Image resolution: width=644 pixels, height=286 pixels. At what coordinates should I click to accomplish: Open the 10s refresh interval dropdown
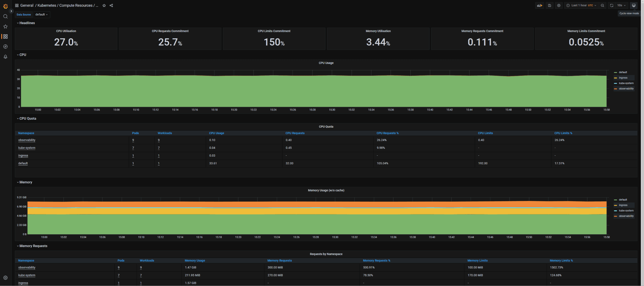[x=621, y=5]
